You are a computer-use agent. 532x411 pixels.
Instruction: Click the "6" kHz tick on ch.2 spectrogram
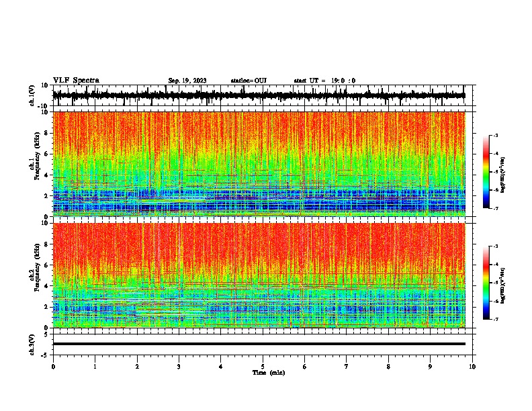(x=47, y=265)
